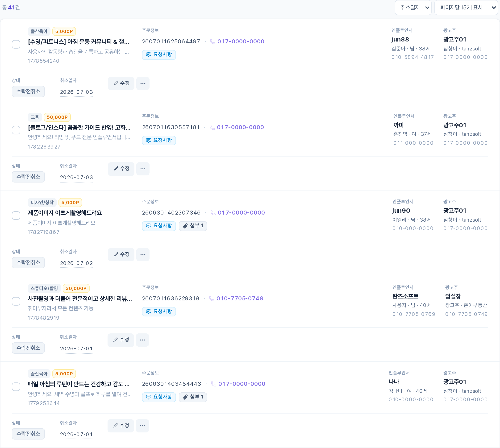Click 수정 button for 탄즈소프트 order
Viewport: 500px width, 448px height.
pyautogui.click(x=121, y=340)
